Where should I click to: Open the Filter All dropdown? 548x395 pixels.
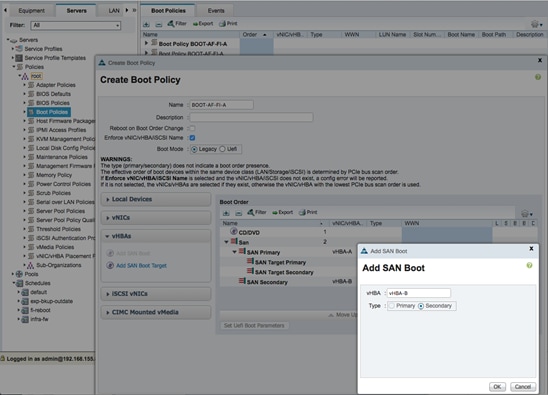75,26
